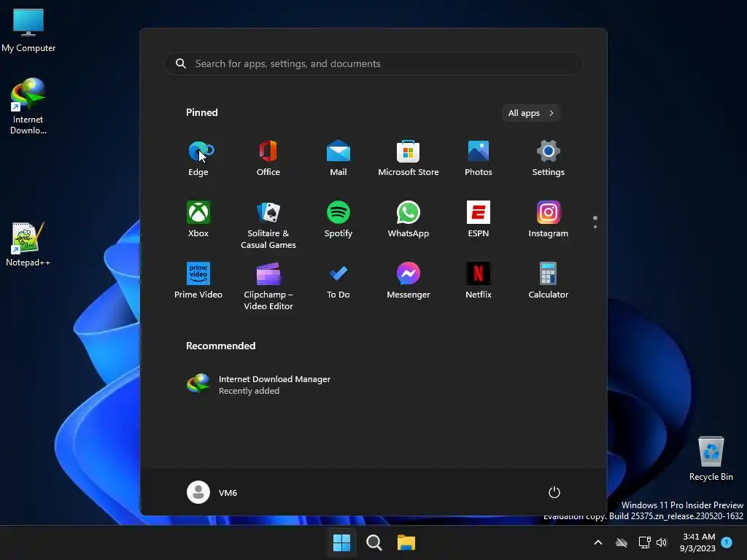Viewport: 747px width, 560px height.
Task: Launch the ESPN app
Action: click(x=479, y=219)
